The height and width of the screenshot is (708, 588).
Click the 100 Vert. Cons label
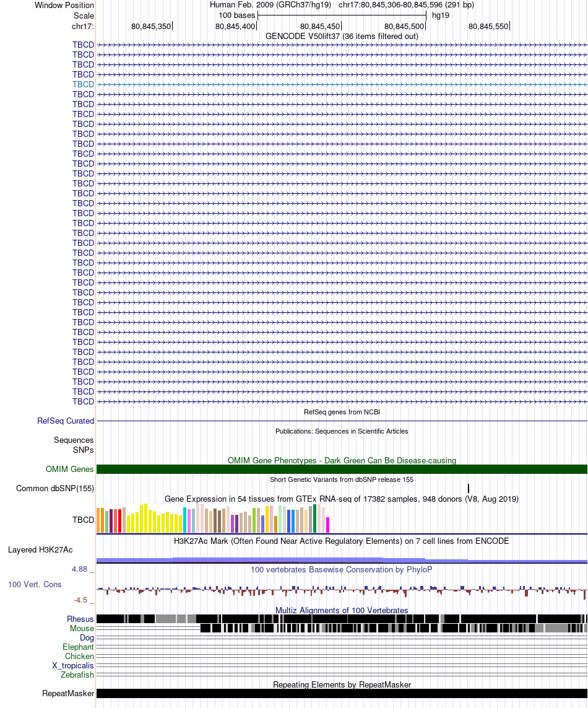[35, 585]
